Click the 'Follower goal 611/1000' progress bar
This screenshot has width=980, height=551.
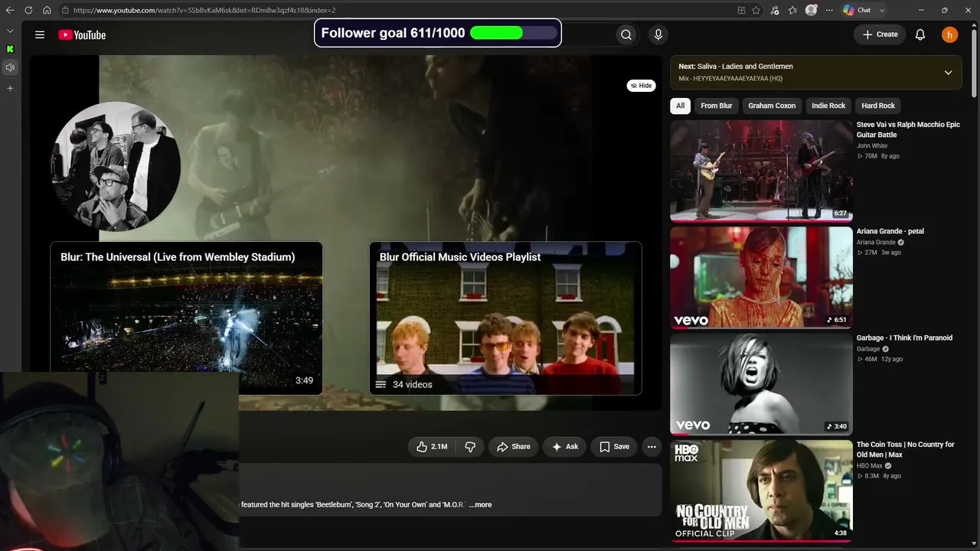click(x=513, y=33)
